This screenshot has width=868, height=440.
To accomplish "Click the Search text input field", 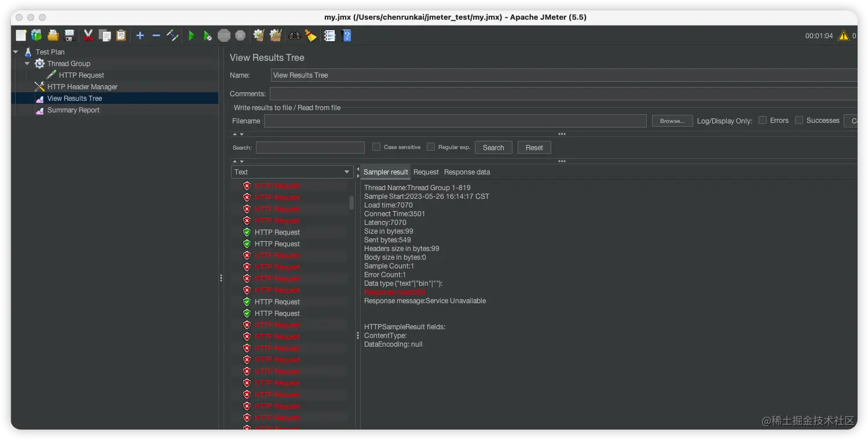I will point(310,148).
